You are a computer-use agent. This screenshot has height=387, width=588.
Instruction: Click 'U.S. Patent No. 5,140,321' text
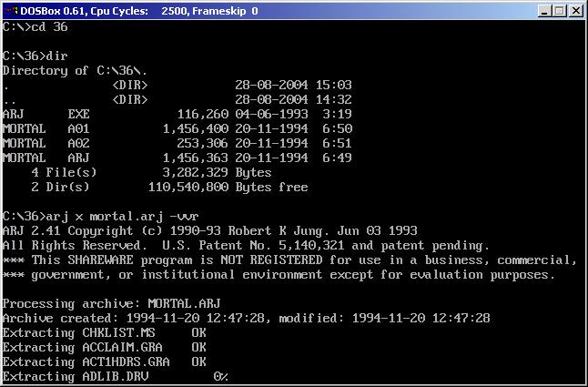pyautogui.click(x=253, y=246)
